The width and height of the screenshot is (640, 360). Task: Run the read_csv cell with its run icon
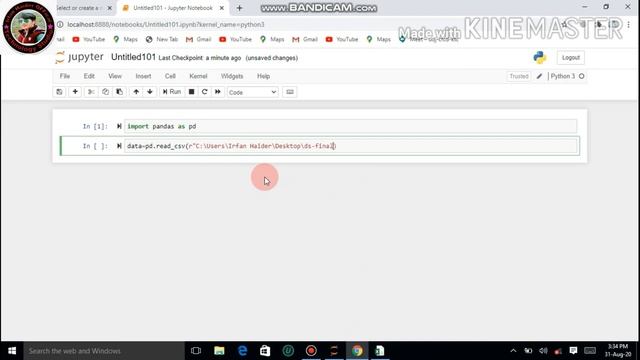point(119,146)
